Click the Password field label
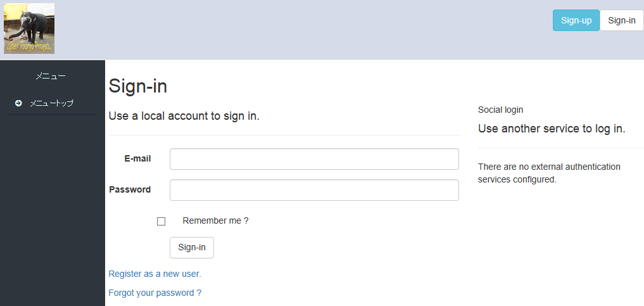Viewport: 644px width, 306px height. [130, 189]
